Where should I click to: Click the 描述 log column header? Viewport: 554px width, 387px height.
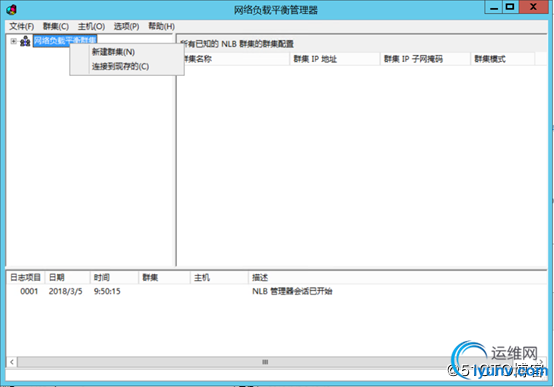397,277
